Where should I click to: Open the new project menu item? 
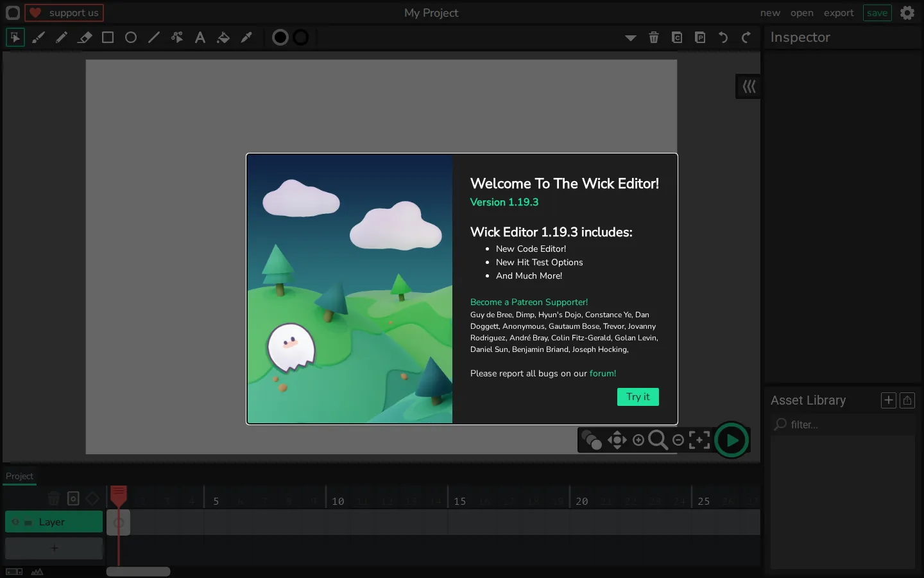point(770,13)
